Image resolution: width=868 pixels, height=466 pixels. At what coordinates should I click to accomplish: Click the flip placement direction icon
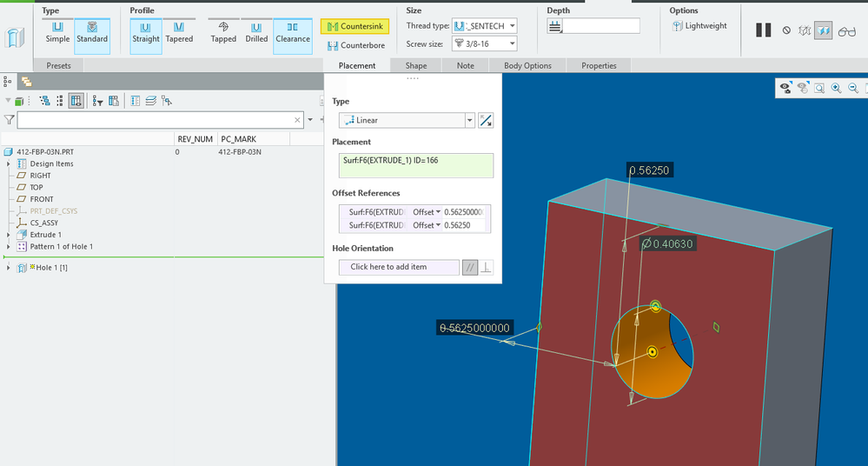486,121
